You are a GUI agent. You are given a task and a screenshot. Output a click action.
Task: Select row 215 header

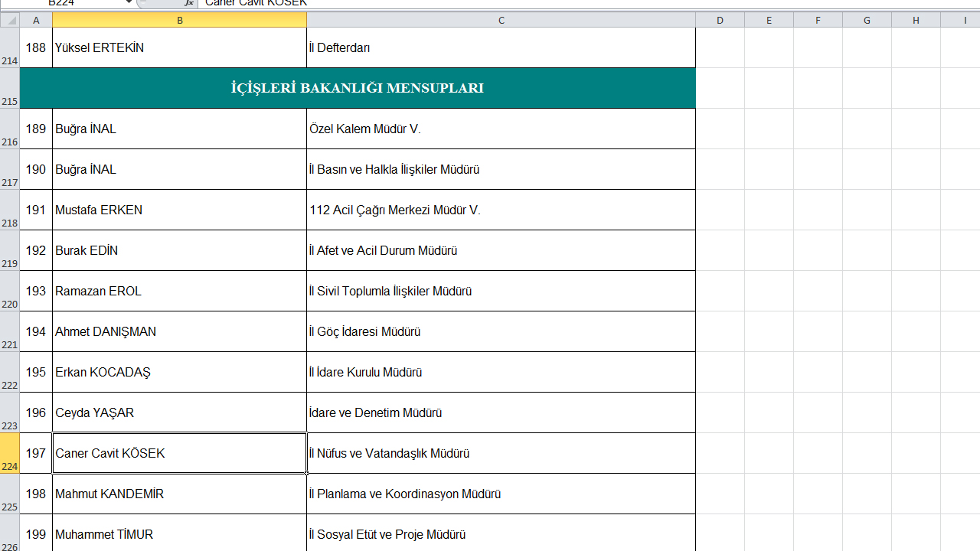click(x=9, y=88)
